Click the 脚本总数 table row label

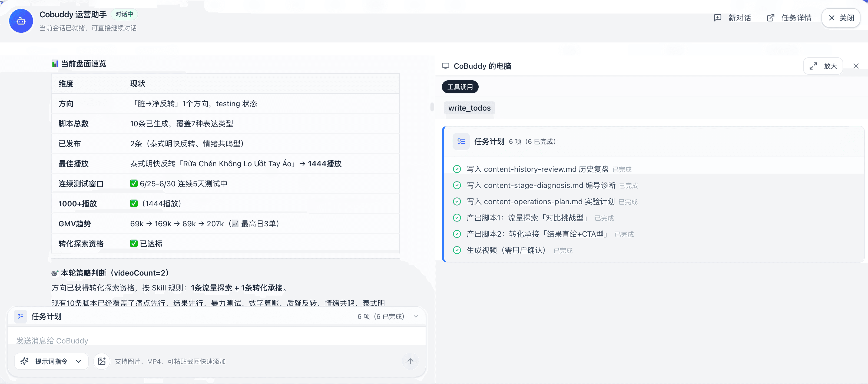pyautogui.click(x=74, y=124)
